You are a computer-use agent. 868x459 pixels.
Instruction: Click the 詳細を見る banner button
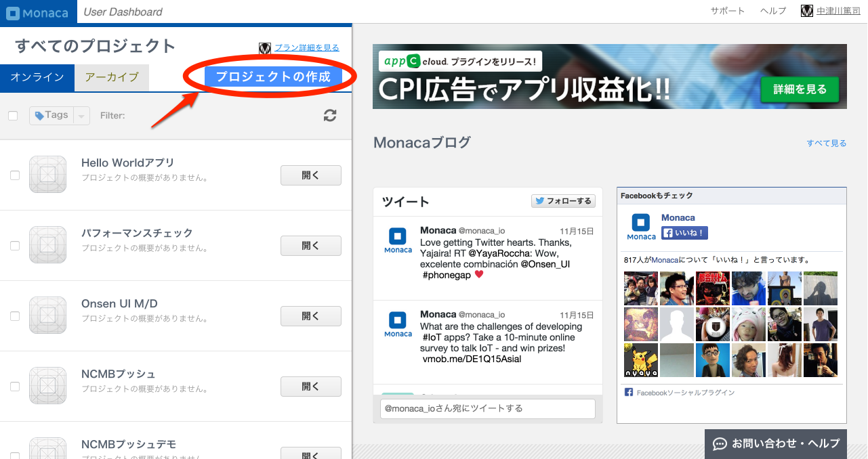800,89
